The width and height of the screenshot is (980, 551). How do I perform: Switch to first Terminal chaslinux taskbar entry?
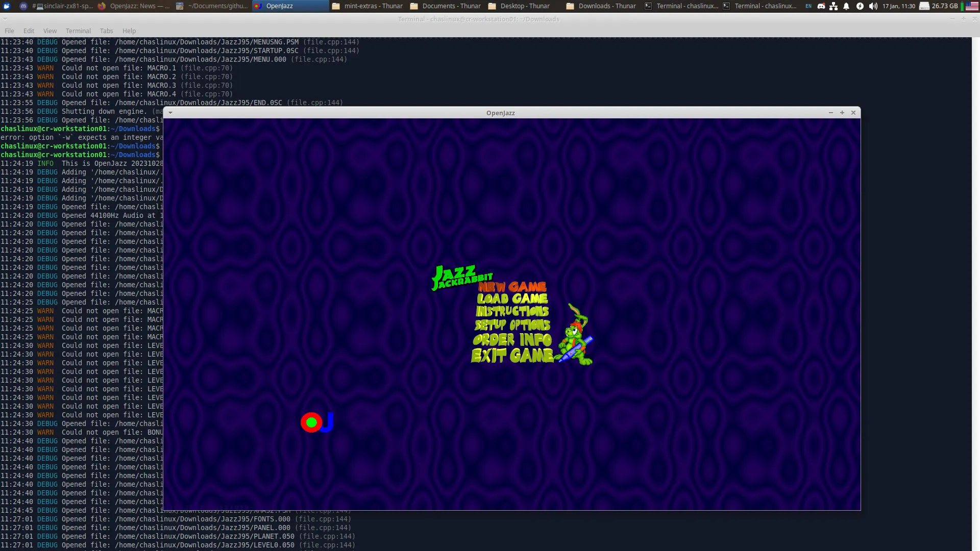[681, 6]
